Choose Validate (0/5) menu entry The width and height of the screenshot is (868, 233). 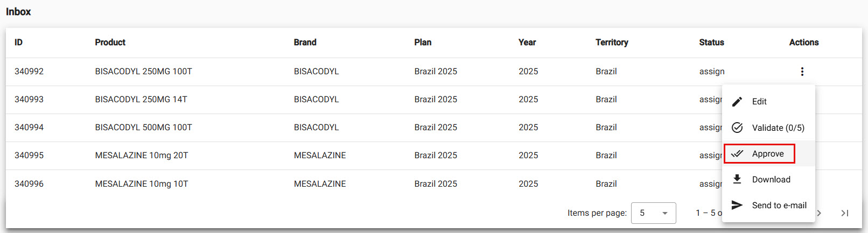[x=778, y=128]
